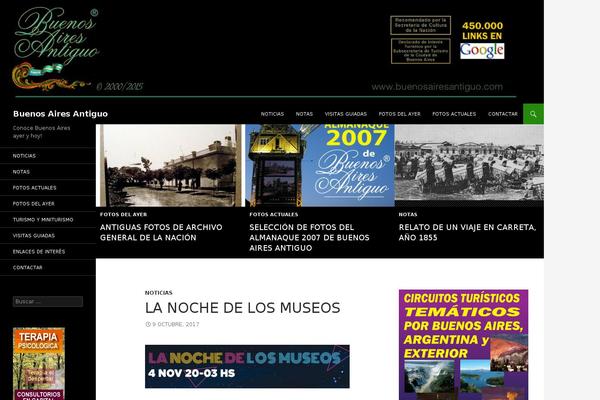
Task: Click 450.000 Links En text
Action: (482, 31)
